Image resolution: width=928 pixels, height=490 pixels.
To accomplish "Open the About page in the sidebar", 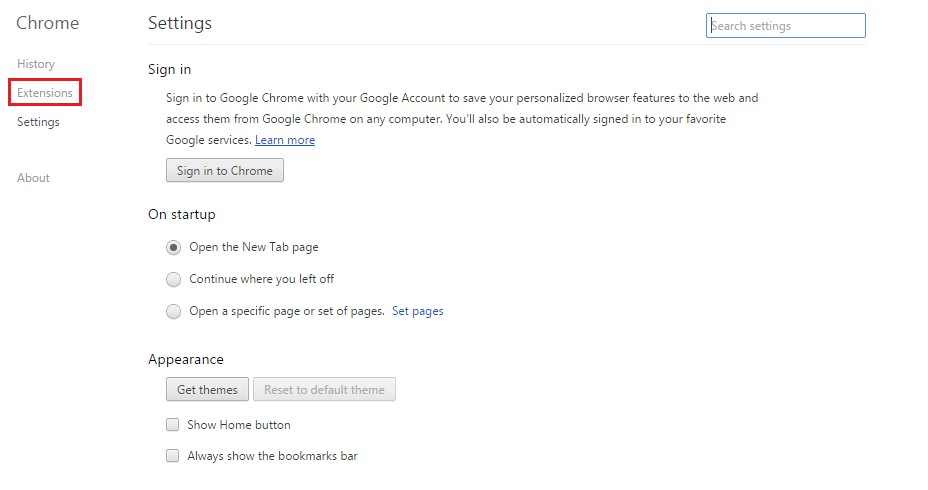I will [x=33, y=178].
